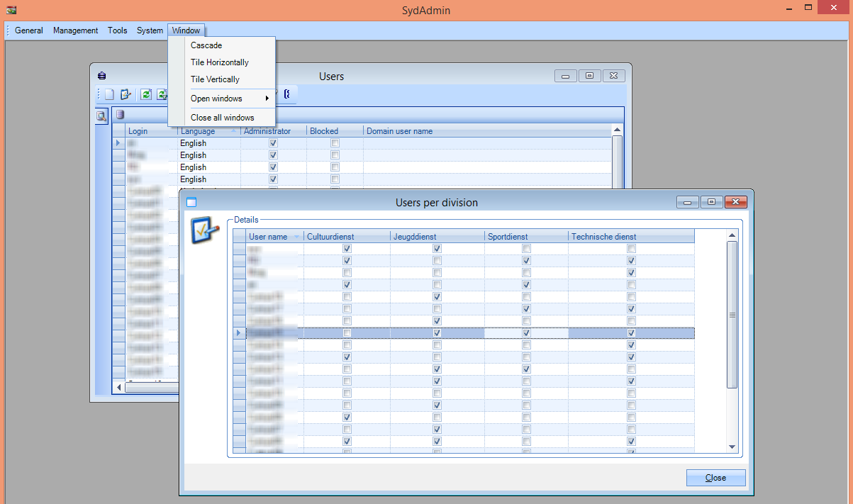Toggle Cultuurdienst checkbox in the highlighted row

click(x=347, y=332)
